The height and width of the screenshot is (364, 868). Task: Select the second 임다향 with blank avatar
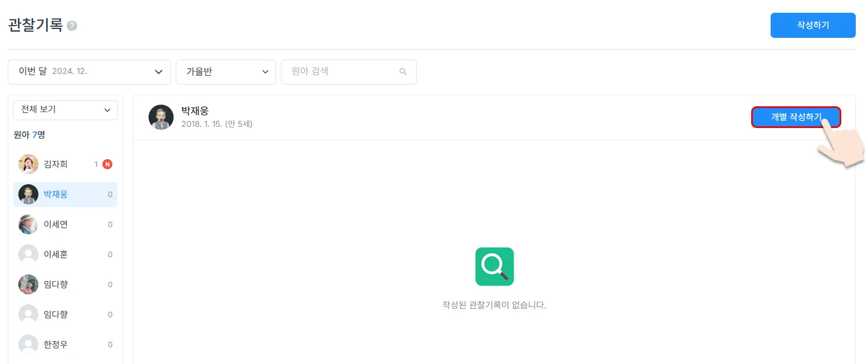(x=66, y=314)
